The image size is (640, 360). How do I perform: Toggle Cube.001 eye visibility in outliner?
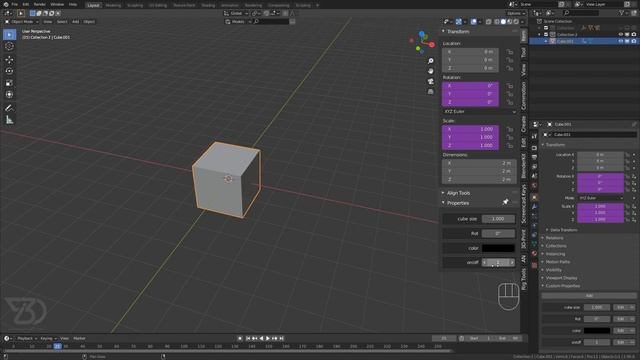(620, 41)
